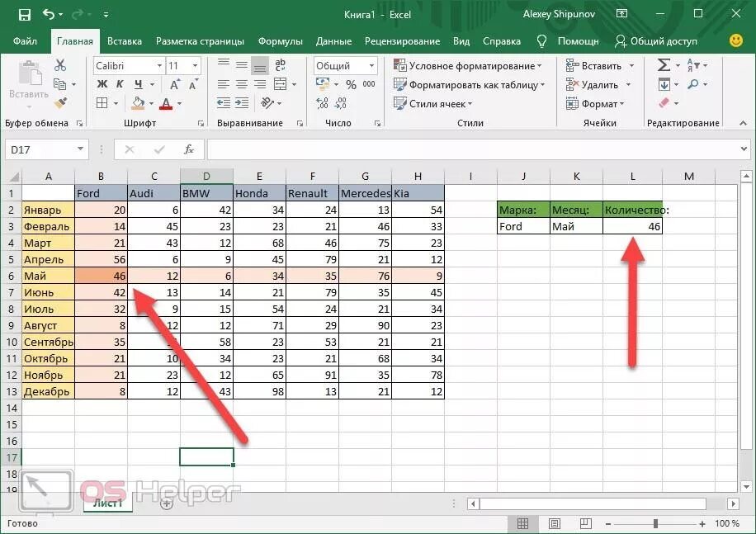Screen dimensions: 756x534
Task: Align text to bottom
Action: (260, 65)
